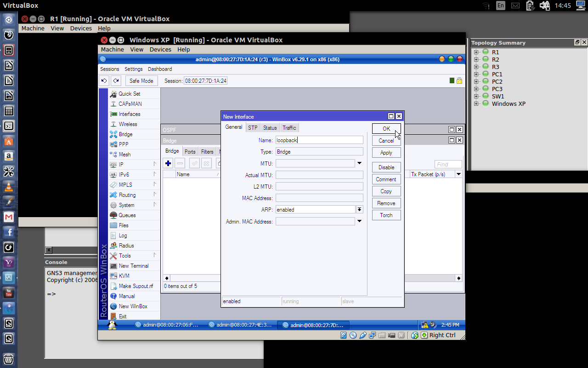The height and width of the screenshot is (368, 588).
Task: Click the Find box in Bridge window
Action: point(448,164)
